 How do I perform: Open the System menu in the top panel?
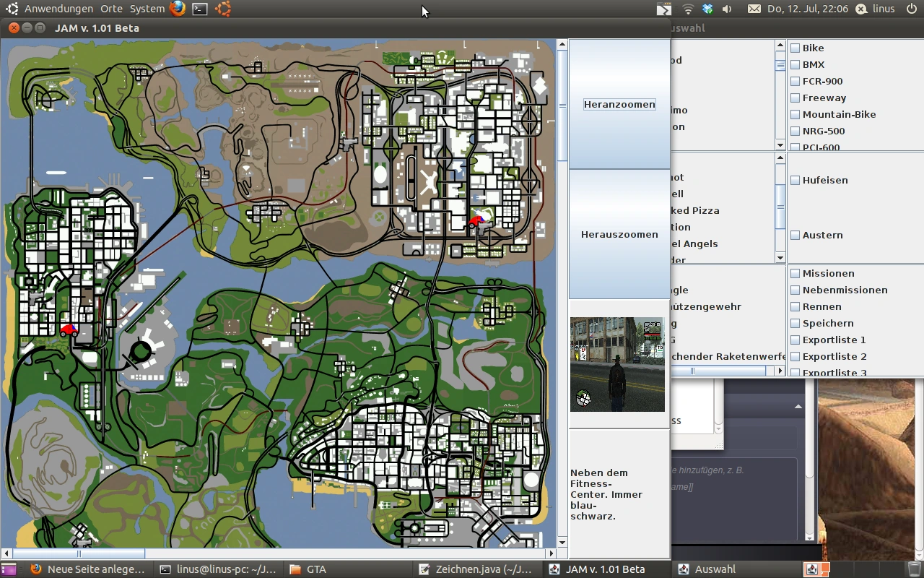pos(147,9)
